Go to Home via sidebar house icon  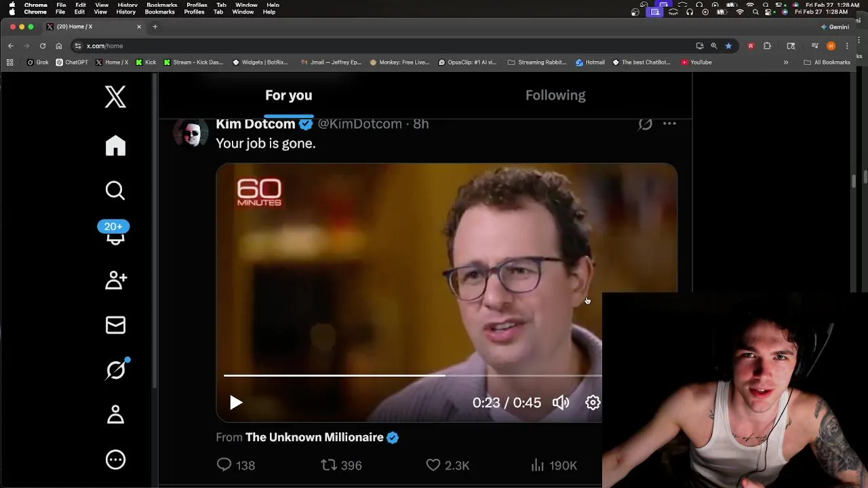pos(115,146)
